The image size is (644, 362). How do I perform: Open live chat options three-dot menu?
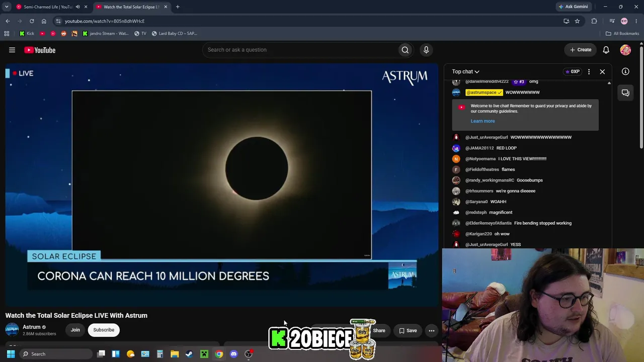coord(589,71)
